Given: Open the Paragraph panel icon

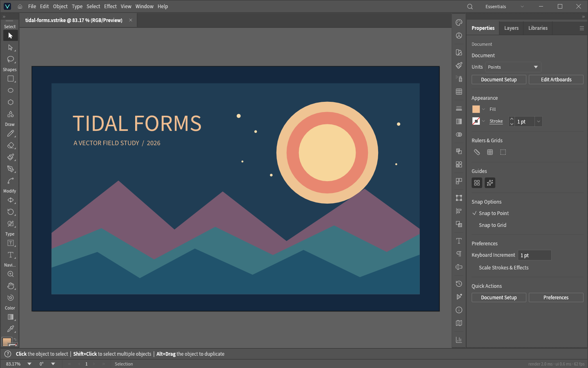Looking at the screenshot, I should pyautogui.click(x=459, y=254).
